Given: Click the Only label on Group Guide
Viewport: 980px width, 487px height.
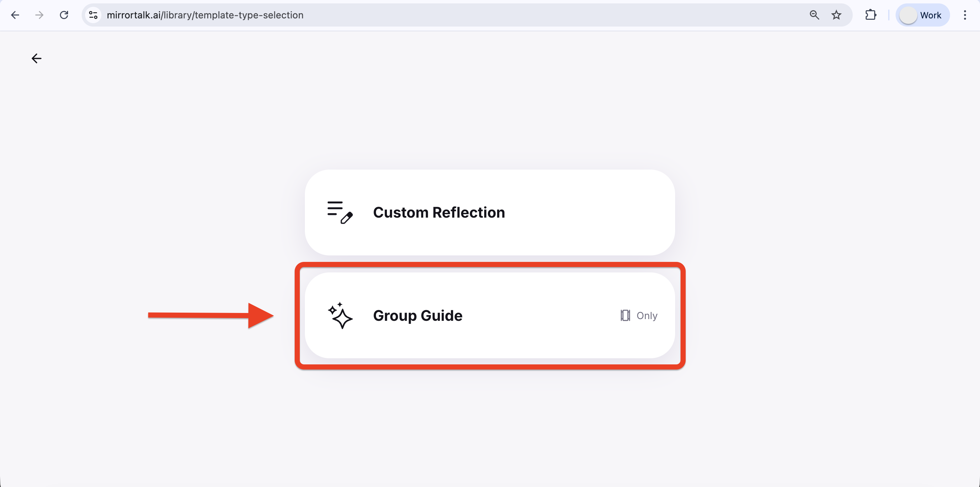Looking at the screenshot, I should coord(647,315).
